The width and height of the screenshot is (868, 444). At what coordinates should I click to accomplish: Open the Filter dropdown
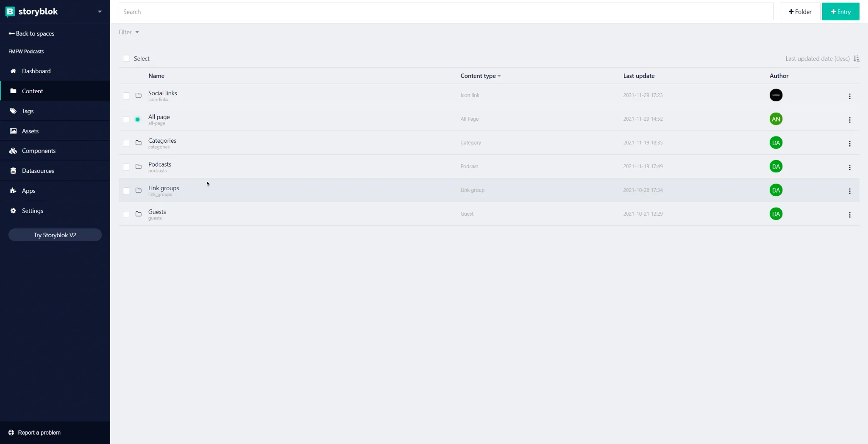(129, 32)
